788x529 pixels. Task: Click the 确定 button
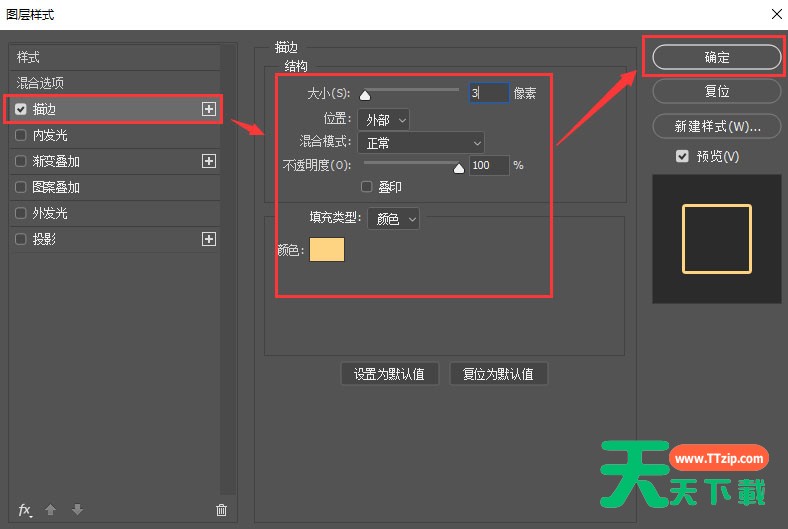pyautogui.click(x=717, y=57)
